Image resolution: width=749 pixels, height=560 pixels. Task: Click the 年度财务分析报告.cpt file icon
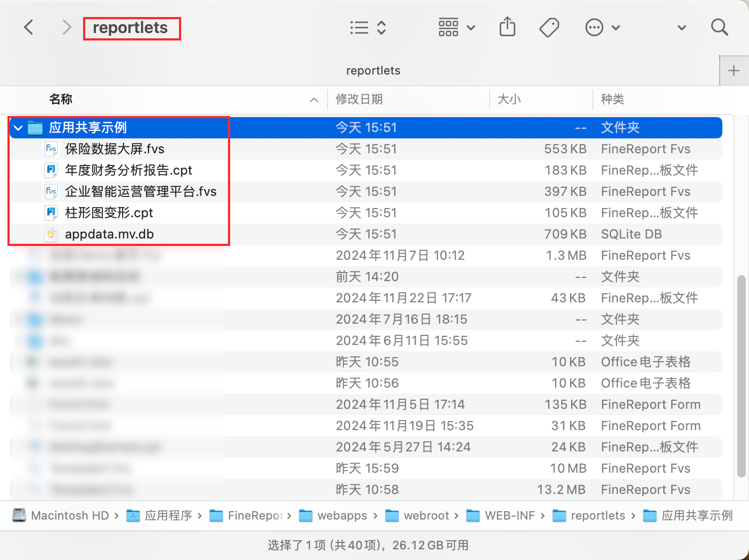click(51, 170)
